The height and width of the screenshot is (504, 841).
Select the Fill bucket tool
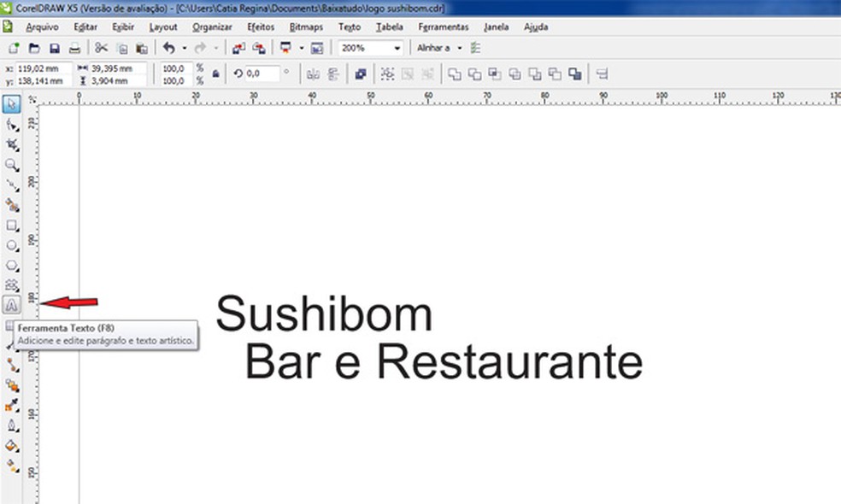click(12, 446)
